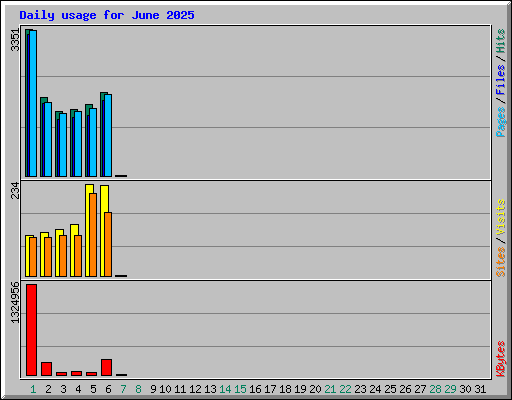The height and width of the screenshot is (400, 512).
Task: Click day label 23 on x-axis
Action: [360, 389]
